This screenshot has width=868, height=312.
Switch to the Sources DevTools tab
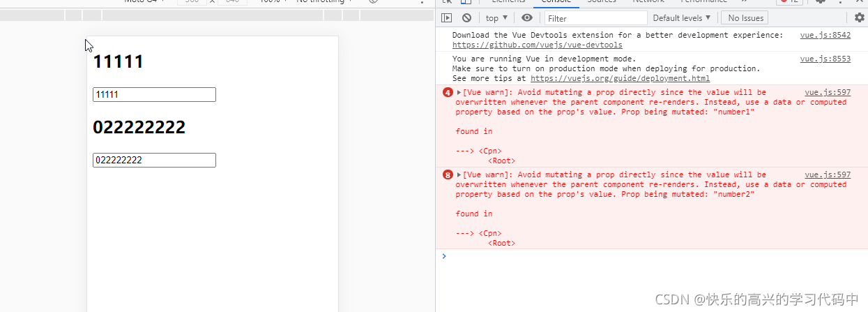click(x=601, y=2)
